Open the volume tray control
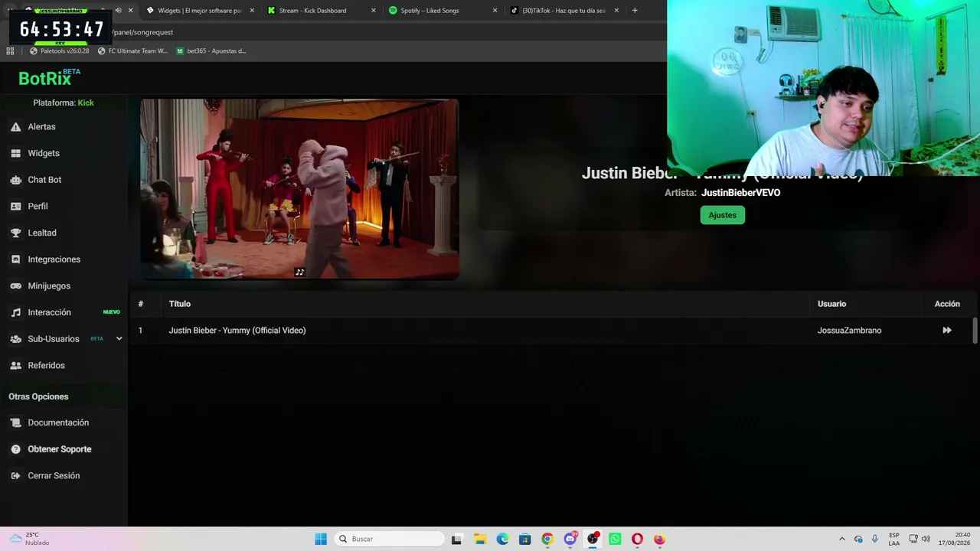980x551 pixels. 926,539
